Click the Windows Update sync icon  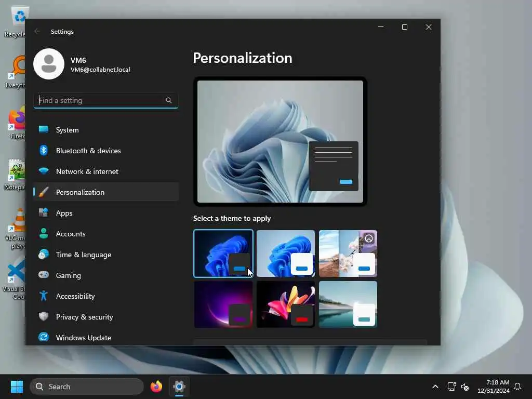[x=44, y=337]
